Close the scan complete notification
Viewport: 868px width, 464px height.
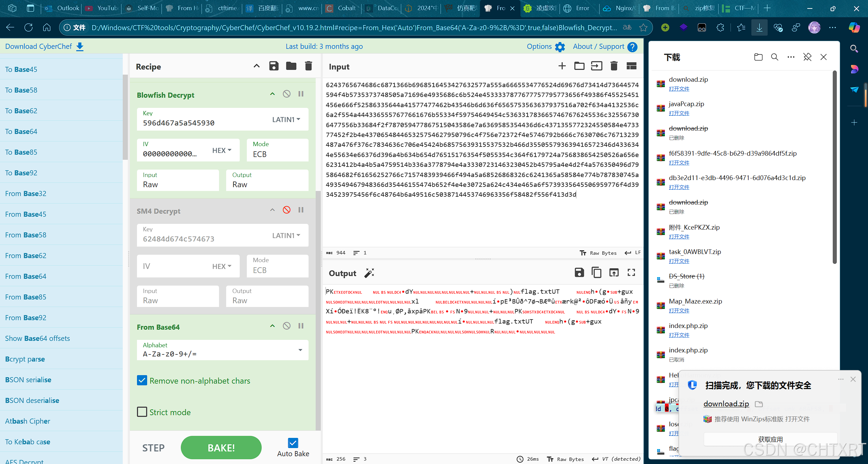[x=853, y=379]
